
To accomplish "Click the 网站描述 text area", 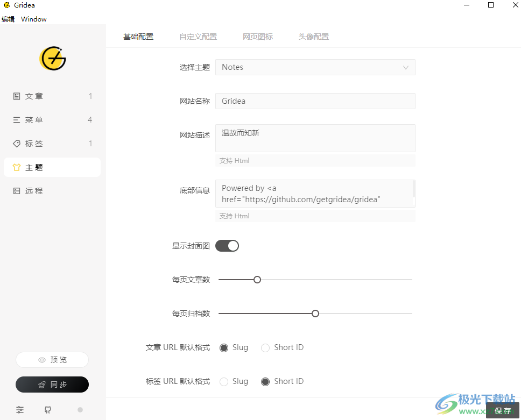I will click(x=315, y=138).
